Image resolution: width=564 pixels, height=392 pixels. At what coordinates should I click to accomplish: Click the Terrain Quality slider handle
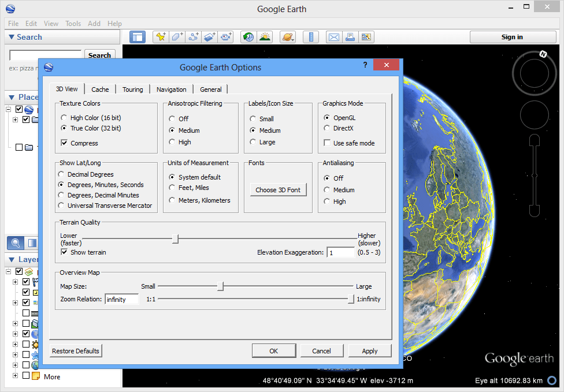point(175,239)
